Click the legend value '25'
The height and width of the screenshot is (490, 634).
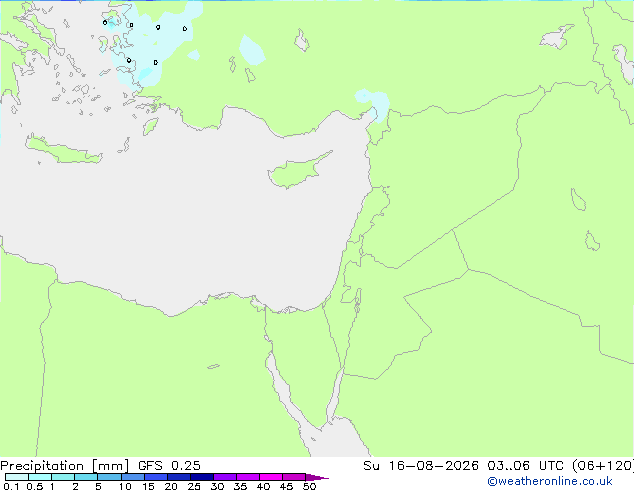[x=194, y=486]
